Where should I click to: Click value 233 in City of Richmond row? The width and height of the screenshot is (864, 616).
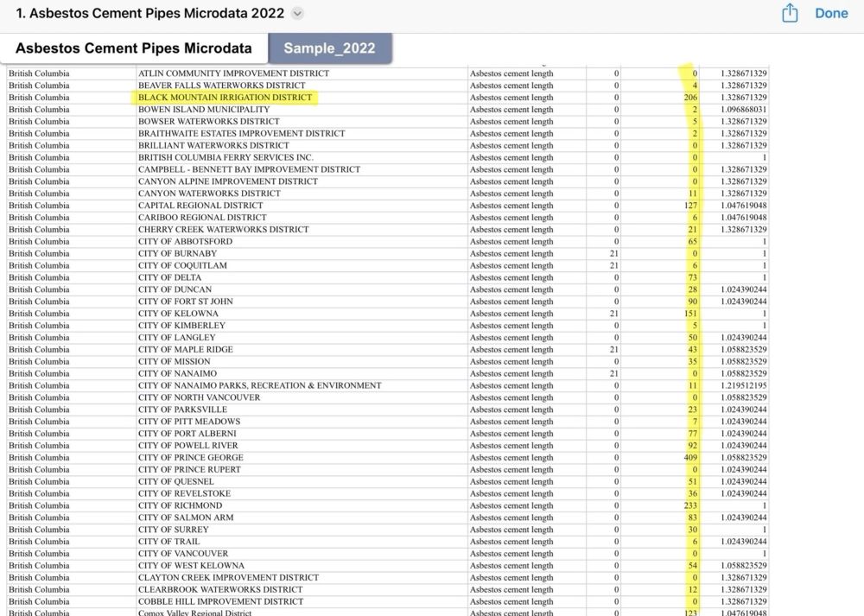(x=690, y=505)
